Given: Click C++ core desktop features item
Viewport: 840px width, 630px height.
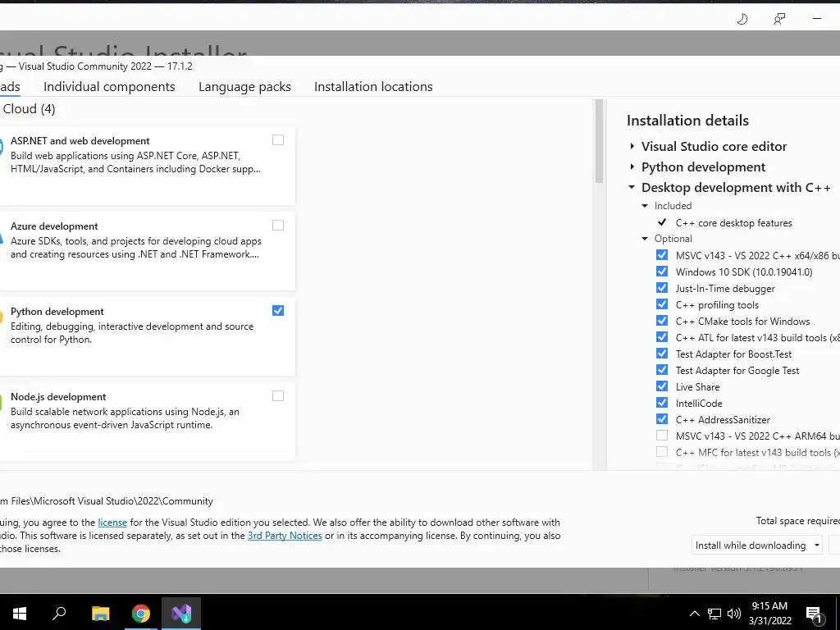Looking at the screenshot, I should point(734,223).
